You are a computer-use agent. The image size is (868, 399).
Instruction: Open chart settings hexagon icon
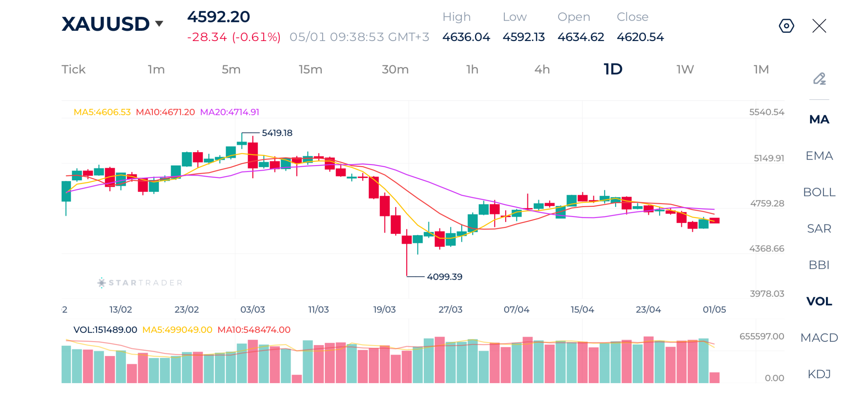click(786, 26)
